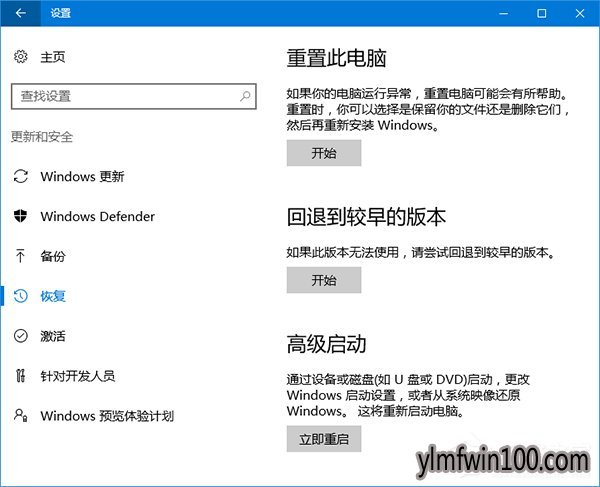600x487 pixels.
Task: Click the 针对开发人员 tools icon
Action: click(x=20, y=376)
